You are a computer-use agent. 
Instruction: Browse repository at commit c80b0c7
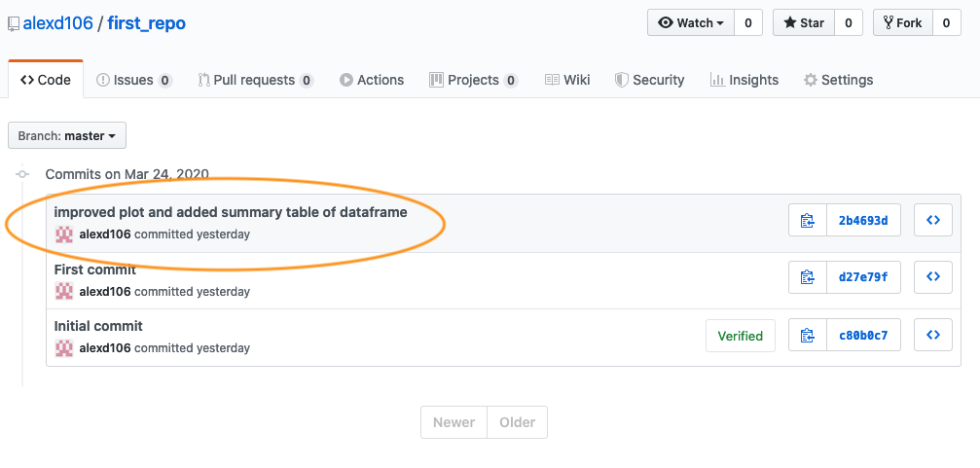(x=932, y=336)
